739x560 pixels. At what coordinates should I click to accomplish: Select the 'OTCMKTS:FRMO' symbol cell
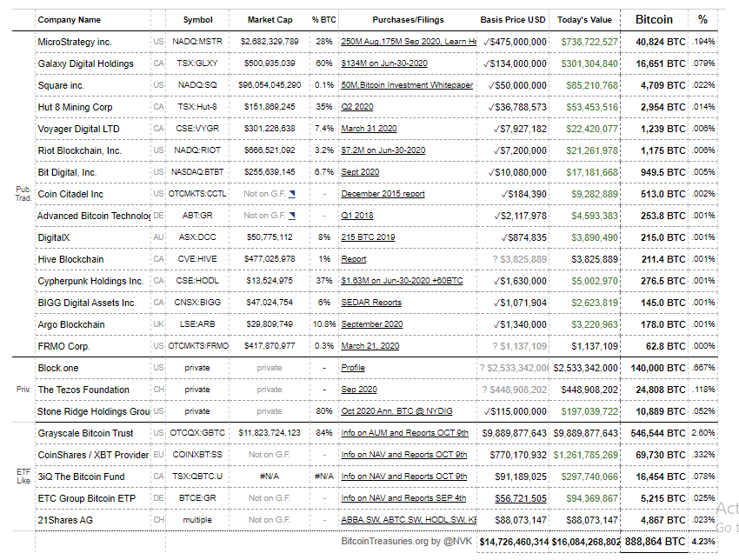point(198,346)
